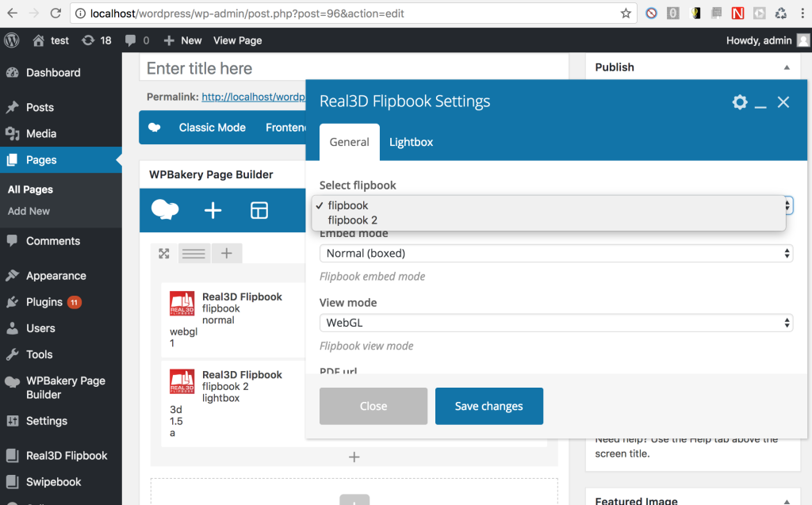This screenshot has height=505, width=812.
Task: Click the WordPress logo in admin bar
Action: [12, 40]
